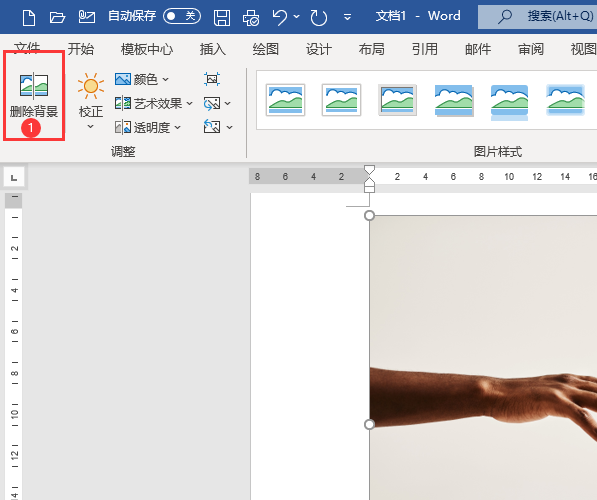This screenshot has height=500, width=597.
Task: Switch to the Layout (布局) tab
Action: (371, 49)
